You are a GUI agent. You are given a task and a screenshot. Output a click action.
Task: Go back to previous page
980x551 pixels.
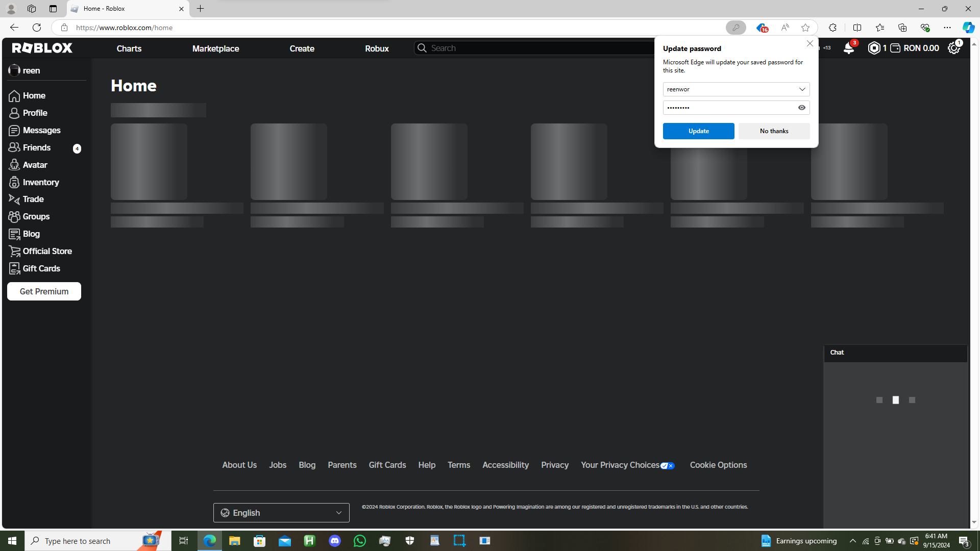coord(14,28)
